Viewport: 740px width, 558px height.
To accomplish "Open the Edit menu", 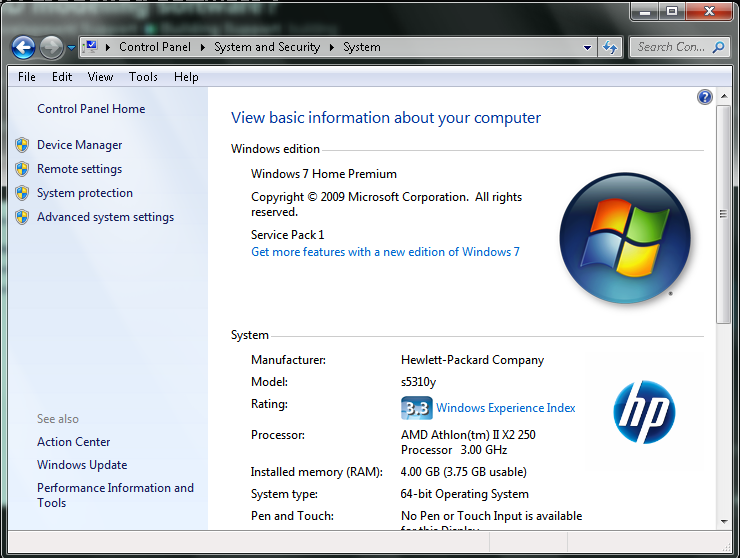I will [62, 77].
